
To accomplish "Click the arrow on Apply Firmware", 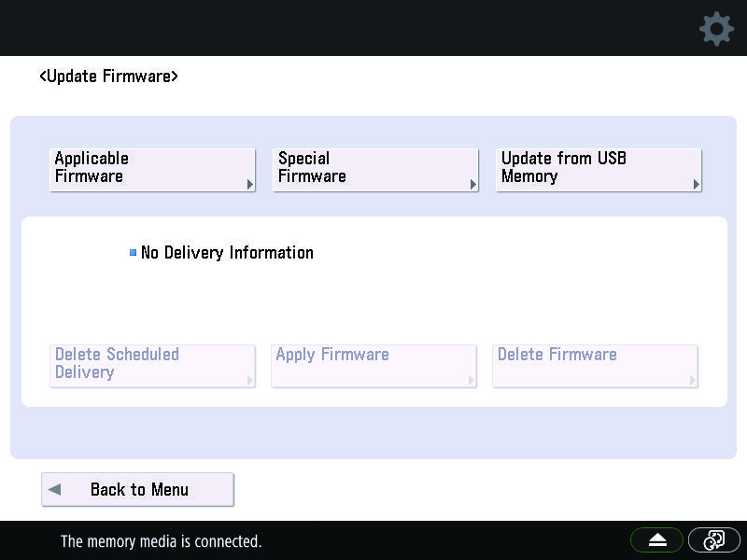I will tap(472, 380).
